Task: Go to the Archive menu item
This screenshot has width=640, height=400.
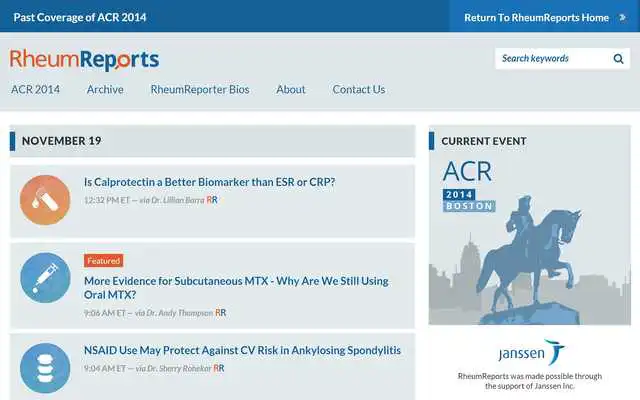Action: (x=105, y=89)
